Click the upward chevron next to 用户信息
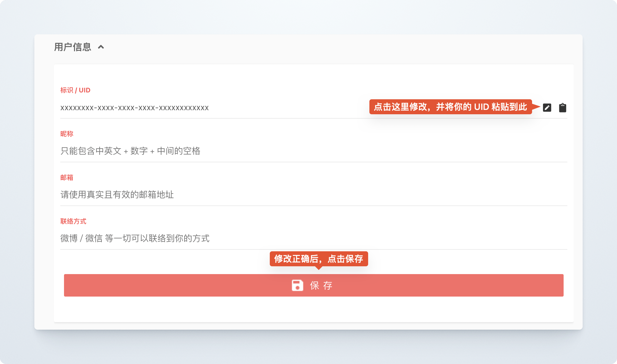The image size is (617, 364). 101,47
